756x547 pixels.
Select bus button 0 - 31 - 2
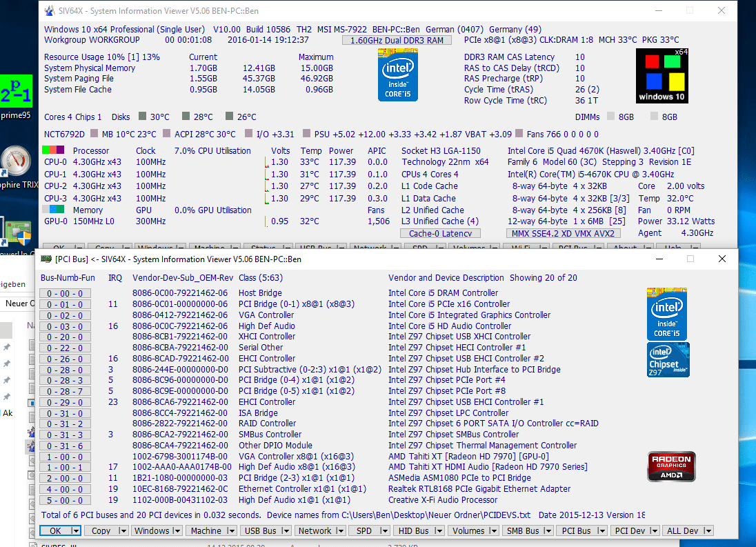tap(65, 424)
